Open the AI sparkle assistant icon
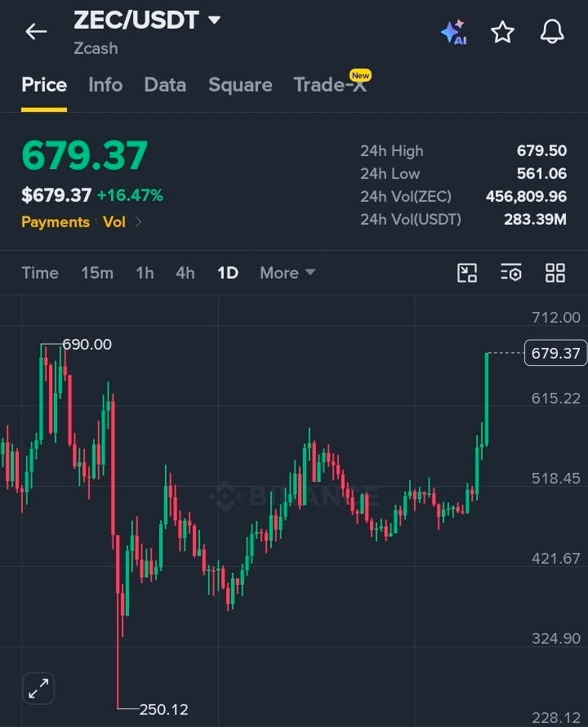 [x=454, y=32]
